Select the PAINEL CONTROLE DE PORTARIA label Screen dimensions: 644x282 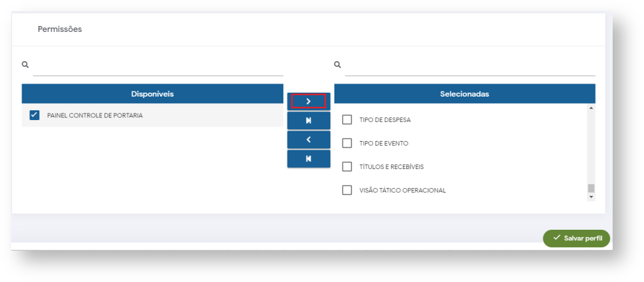click(95, 116)
